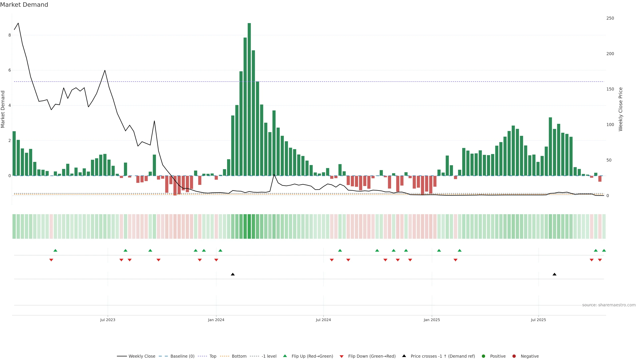
Task: Click Positive green circle legend icon
Action: [483, 356]
